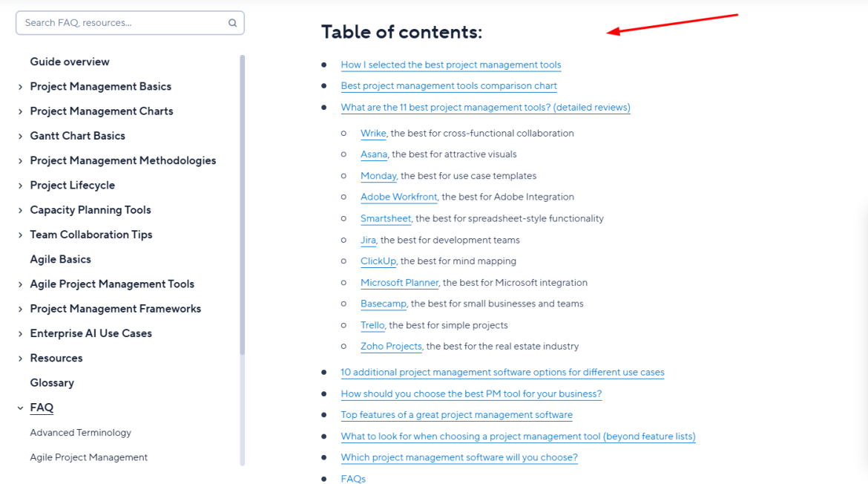The width and height of the screenshot is (868, 484).
Task: Open 'How should you choose the best PM tool' link
Action: [x=471, y=393]
